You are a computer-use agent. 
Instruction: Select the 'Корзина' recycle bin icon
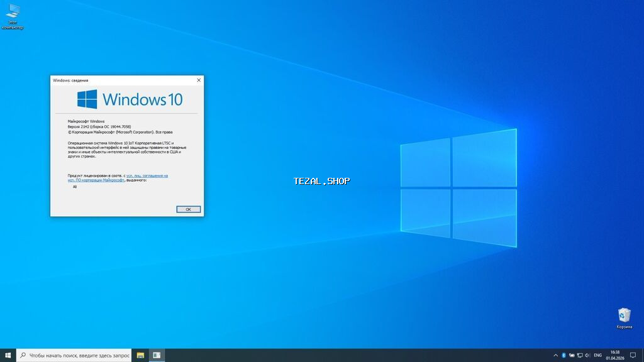624,315
